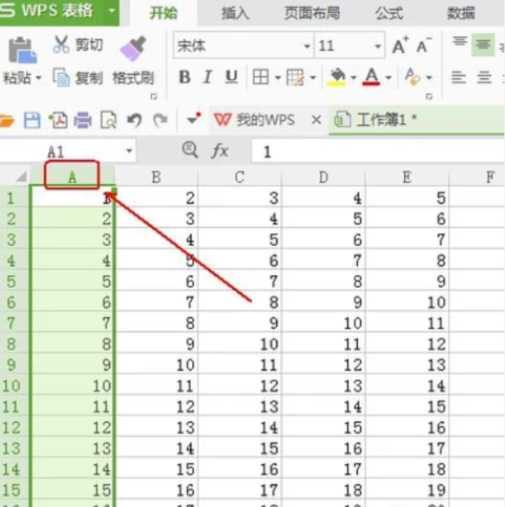Click the formula bar input showing 1
Image resolution: width=505 pixels, height=507 pixels.
point(378,152)
